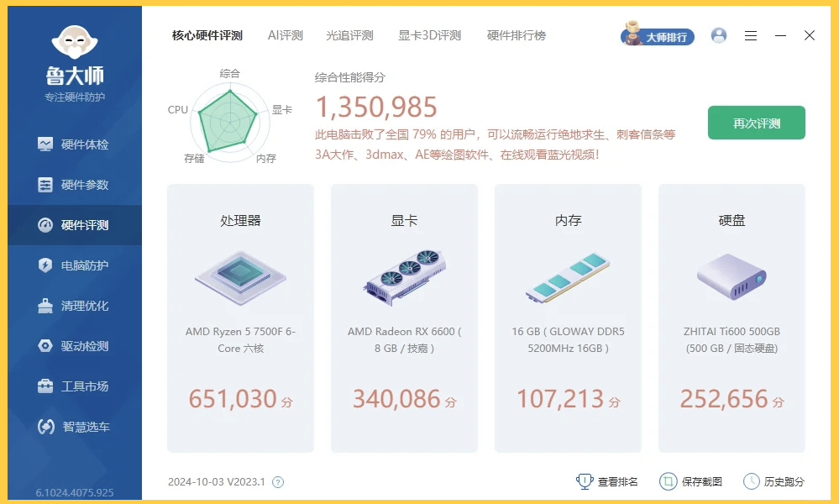Click the user account avatar icon
This screenshot has width=839, height=504.
(x=719, y=35)
